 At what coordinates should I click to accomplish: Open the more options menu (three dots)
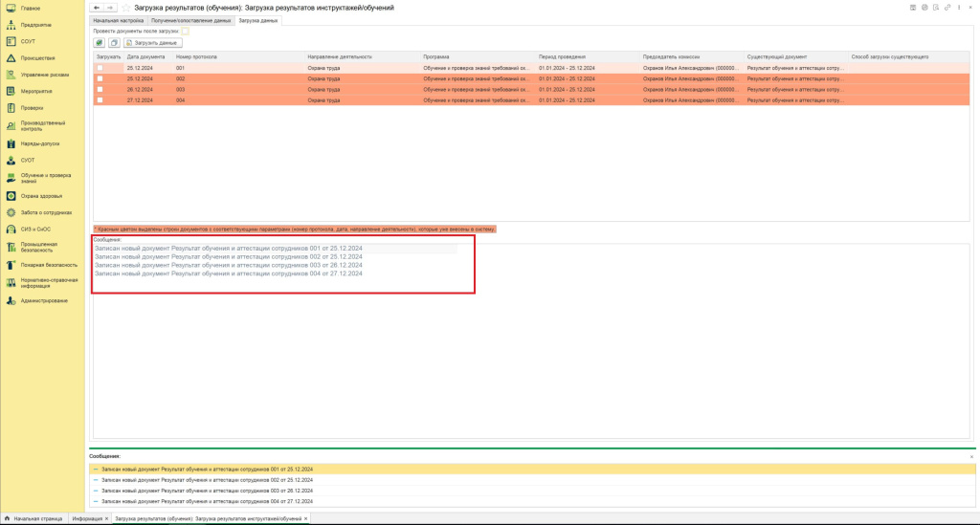point(959,8)
